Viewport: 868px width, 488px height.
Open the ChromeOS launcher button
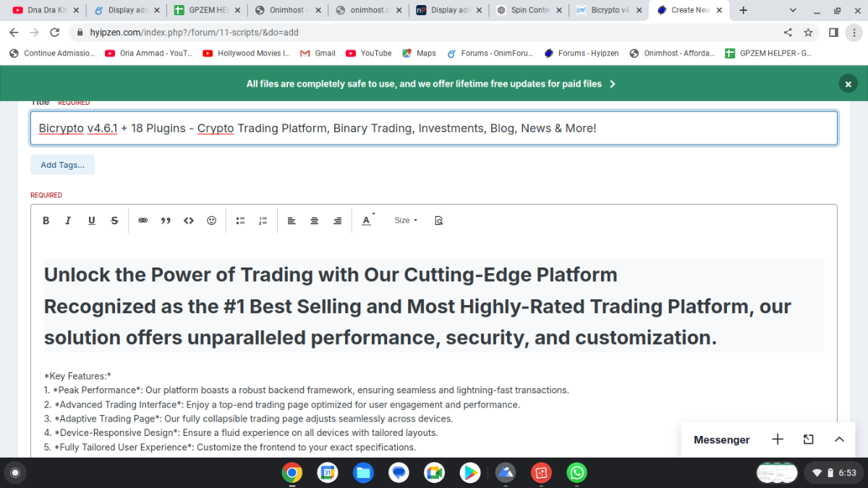coord(14,473)
